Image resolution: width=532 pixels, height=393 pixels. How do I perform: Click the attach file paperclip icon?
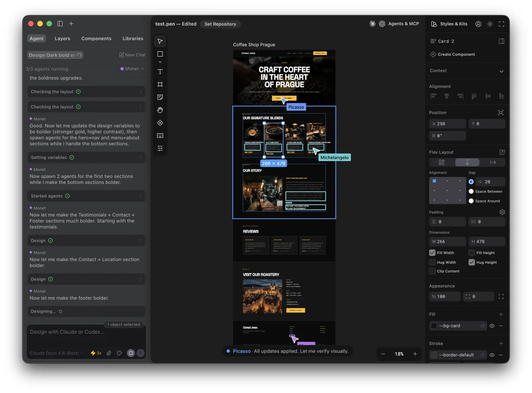pos(109,353)
